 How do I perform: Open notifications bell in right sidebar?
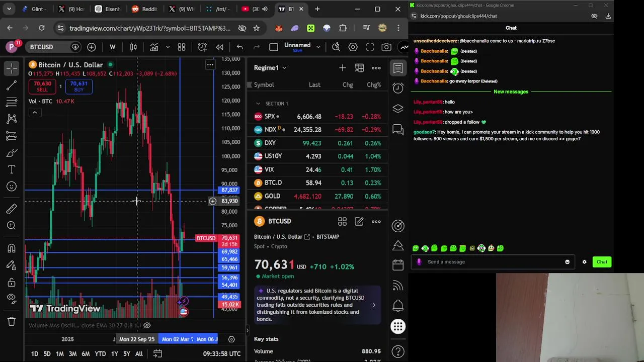[x=398, y=305]
